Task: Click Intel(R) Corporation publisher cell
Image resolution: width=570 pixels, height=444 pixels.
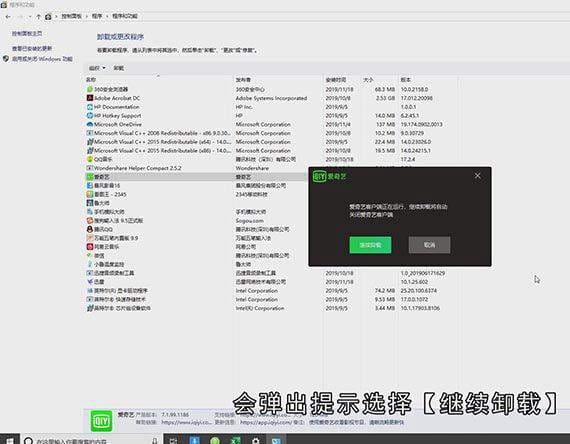Action: tap(260, 308)
